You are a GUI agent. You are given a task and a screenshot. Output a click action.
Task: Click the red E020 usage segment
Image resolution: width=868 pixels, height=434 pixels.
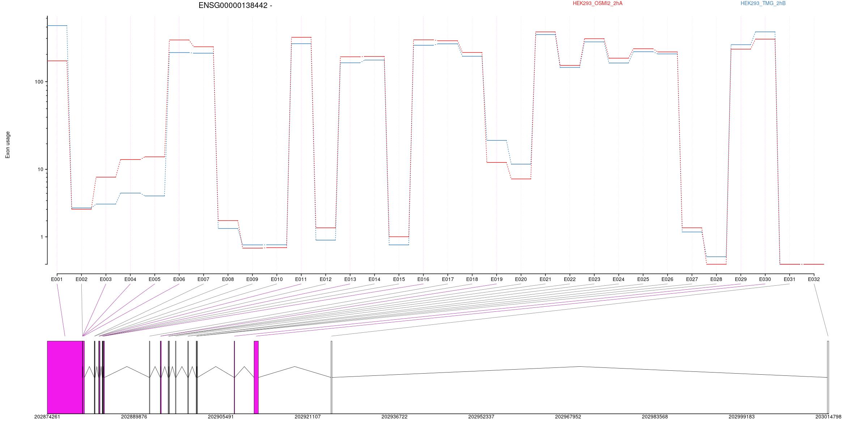tap(521, 179)
